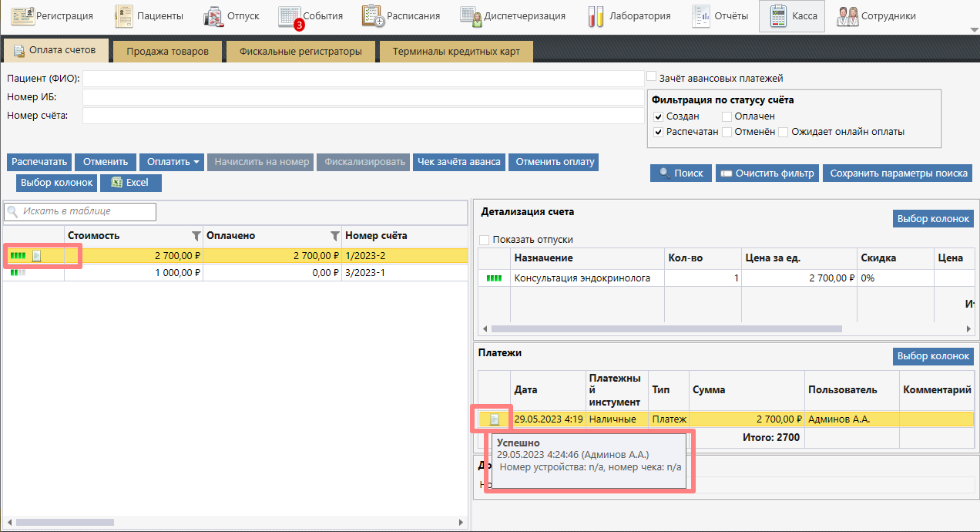
Task: Click the Отменить оплату button
Action: 555,162
